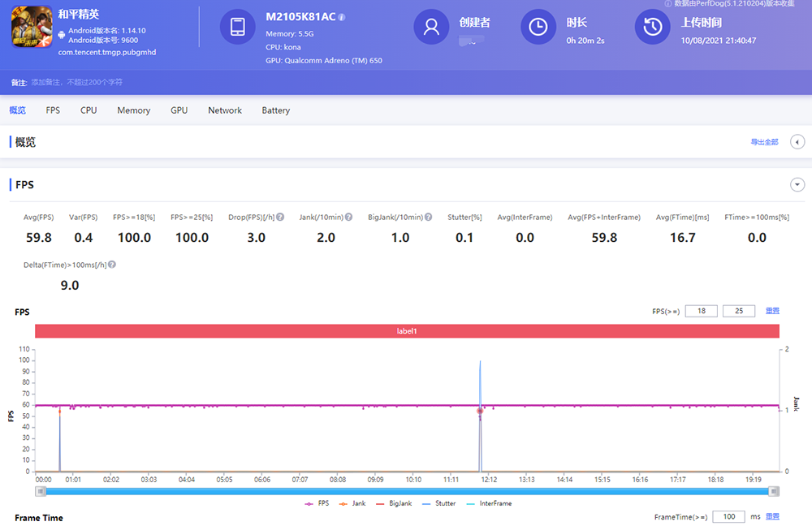This screenshot has width=812, height=526.
Task: Click the info icon beside PerfDog version notice
Action: (668, 3)
